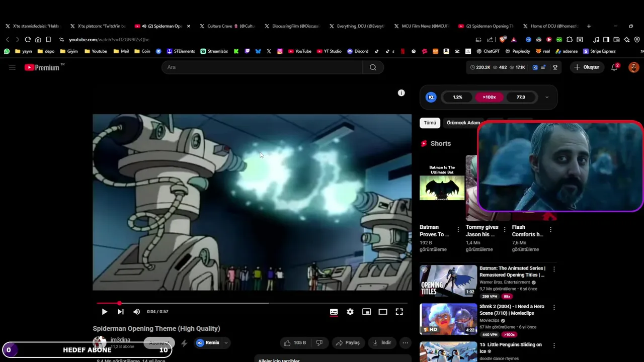Toggle theater mode view
This screenshot has width=644, height=362.
383,312
